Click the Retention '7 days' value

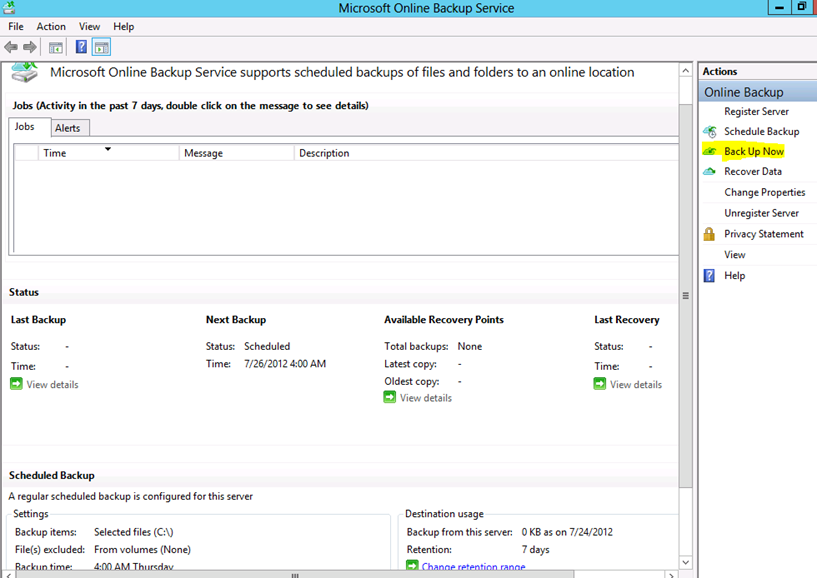pos(535,549)
